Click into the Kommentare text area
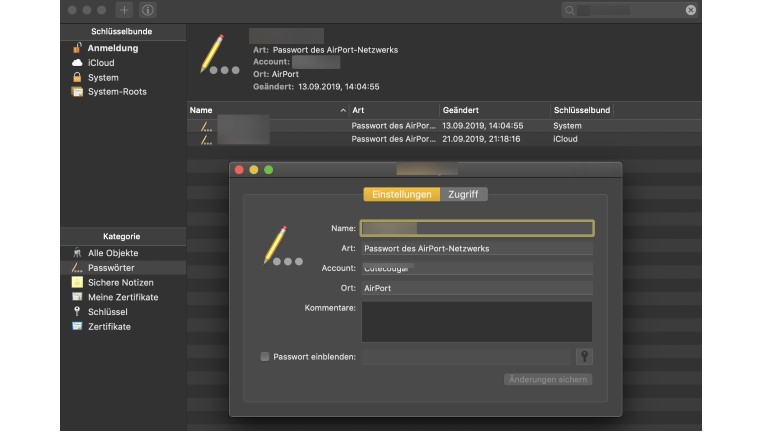The height and width of the screenshot is (432, 768). tap(476, 322)
